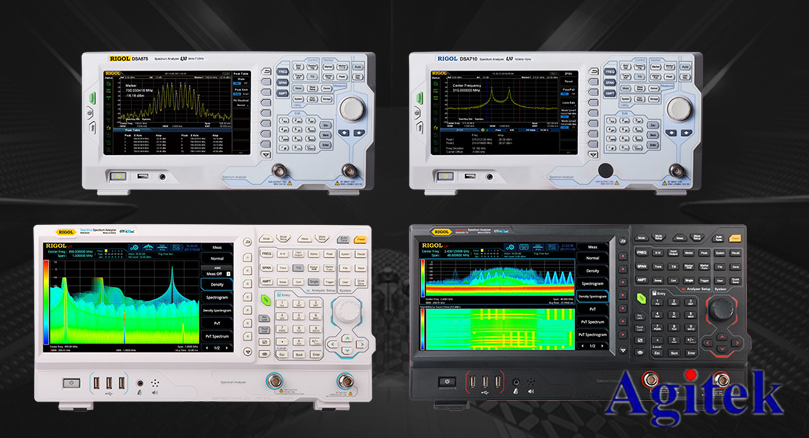809x438 pixels.
Task: Tap Enter key on white RSA analyzer keypad
Action: point(316,354)
